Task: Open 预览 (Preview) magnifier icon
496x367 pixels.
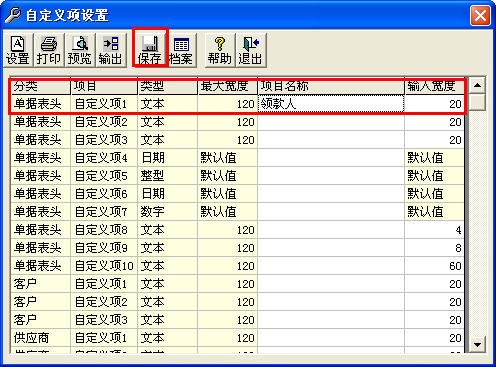Action: (x=79, y=50)
